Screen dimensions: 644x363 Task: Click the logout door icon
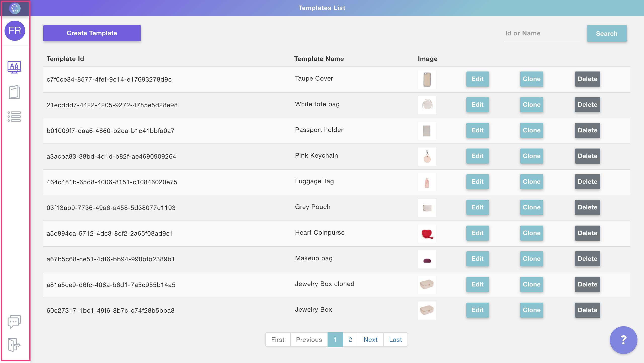coord(14,345)
